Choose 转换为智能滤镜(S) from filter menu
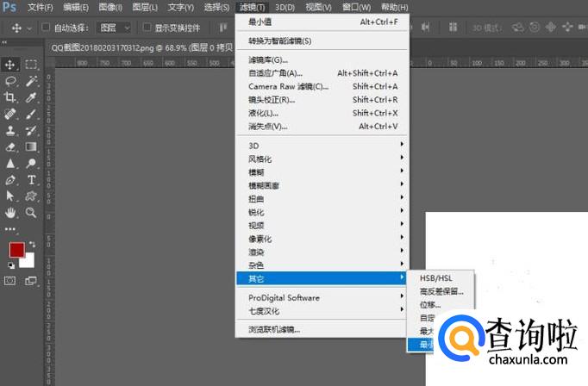This screenshot has width=588, height=386. coord(322,40)
